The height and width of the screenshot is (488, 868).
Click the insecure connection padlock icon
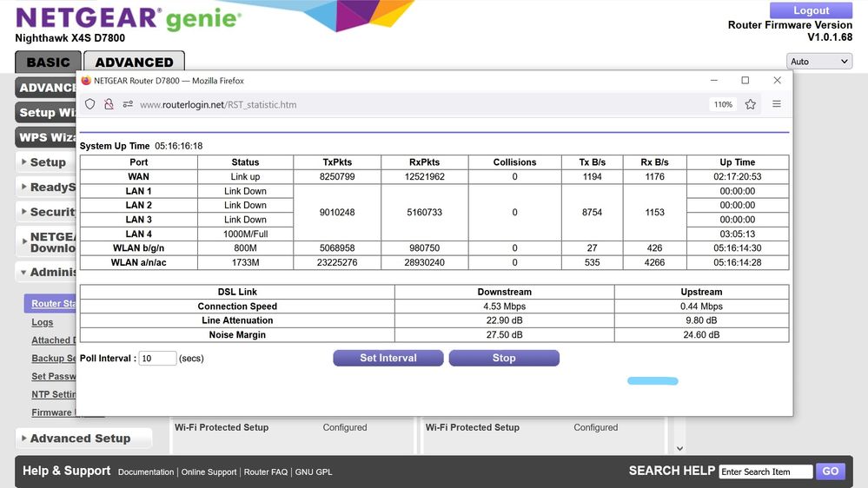tap(109, 104)
